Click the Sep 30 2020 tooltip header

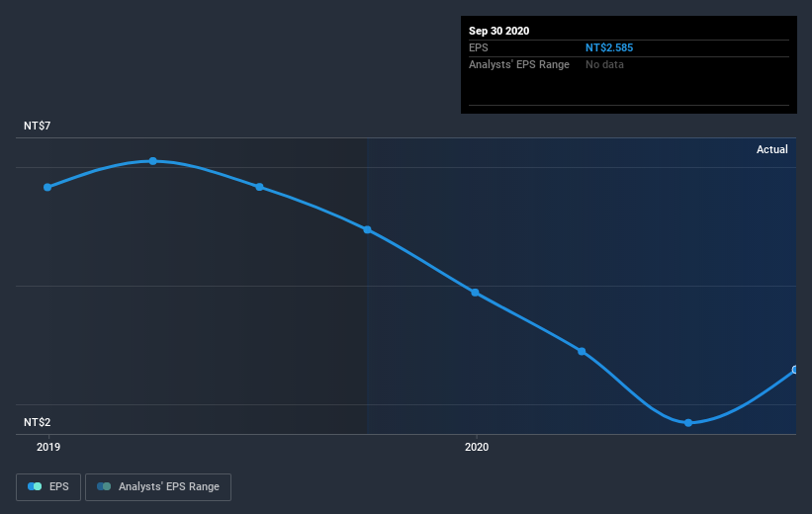498,31
